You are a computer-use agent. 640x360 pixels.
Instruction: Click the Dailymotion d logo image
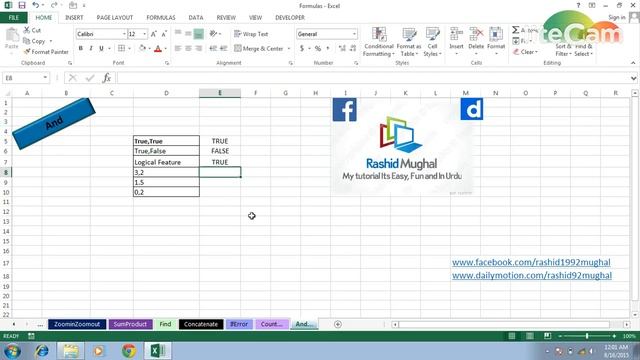472,109
